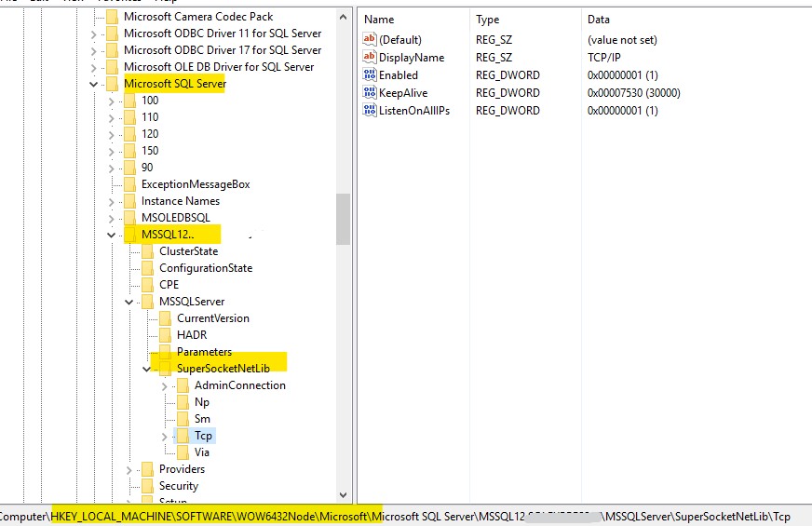
Task: Select the Parameters tree label
Action: (x=204, y=352)
